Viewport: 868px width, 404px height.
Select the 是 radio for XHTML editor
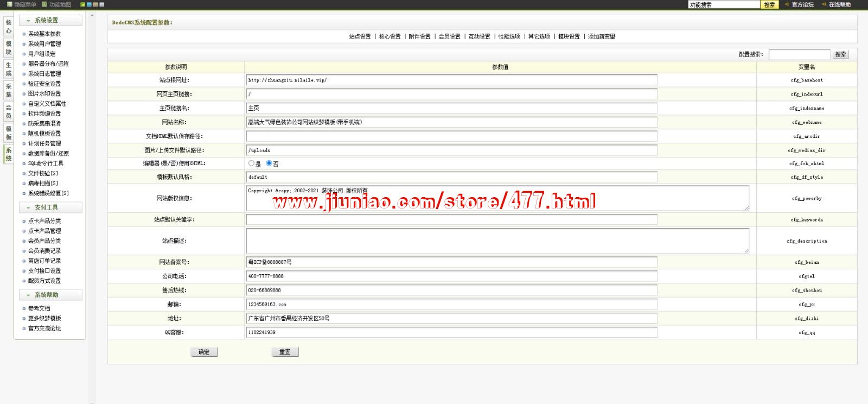tap(251, 163)
